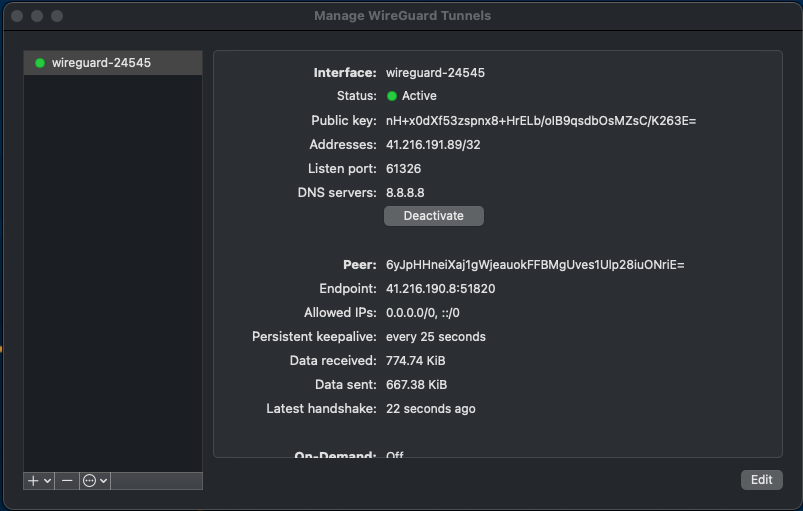Click the Manage WireGuard Tunnels title bar
803x511 pixels.
[402, 16]
